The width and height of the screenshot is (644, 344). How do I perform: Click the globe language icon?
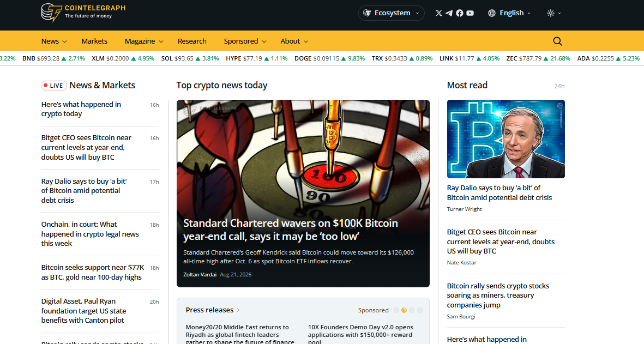coord(492,13)
